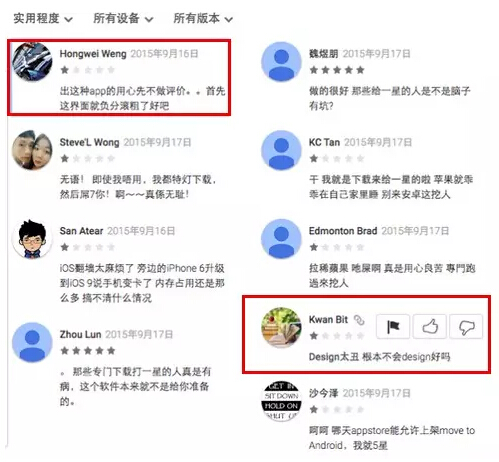Click 魏煜朋's default blue avatar
This screenshot has width=499, height=462.
281,62
